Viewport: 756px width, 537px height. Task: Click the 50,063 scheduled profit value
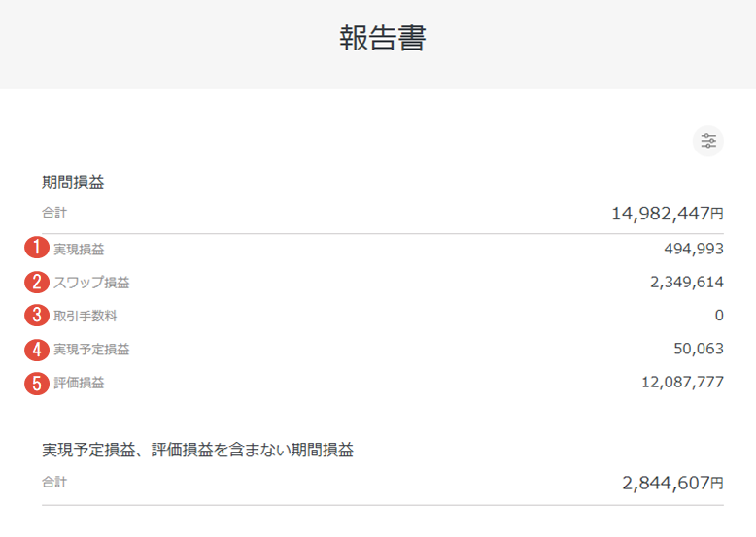pyautogui.click(x=699, y=349)
